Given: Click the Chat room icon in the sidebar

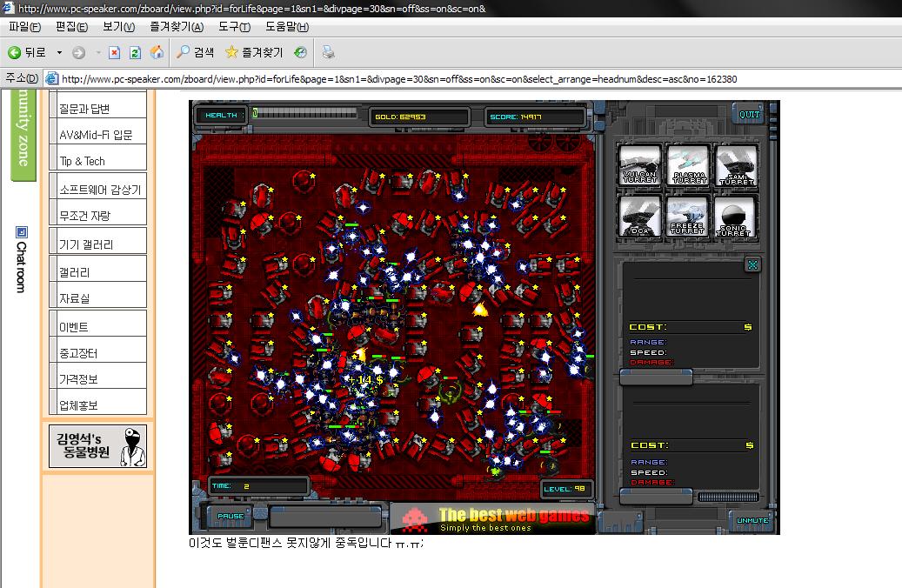Looking at the screenshot, I should pos(21,232).
